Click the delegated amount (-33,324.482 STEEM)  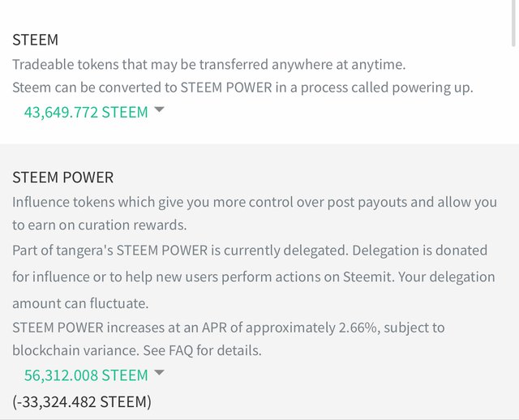[82, 402]
